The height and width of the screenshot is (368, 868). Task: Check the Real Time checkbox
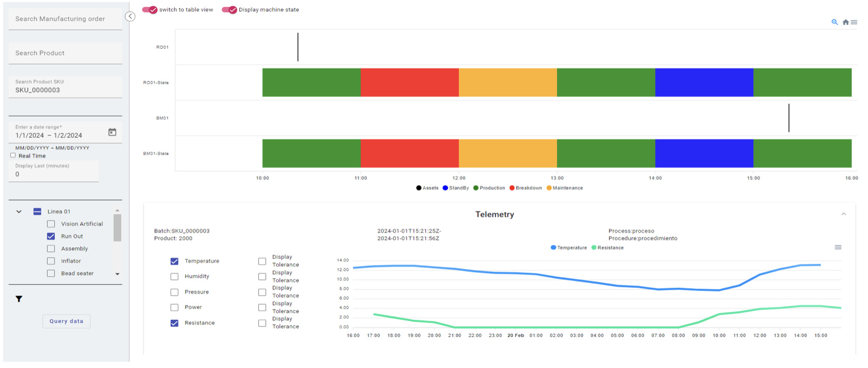pos(13,155)
